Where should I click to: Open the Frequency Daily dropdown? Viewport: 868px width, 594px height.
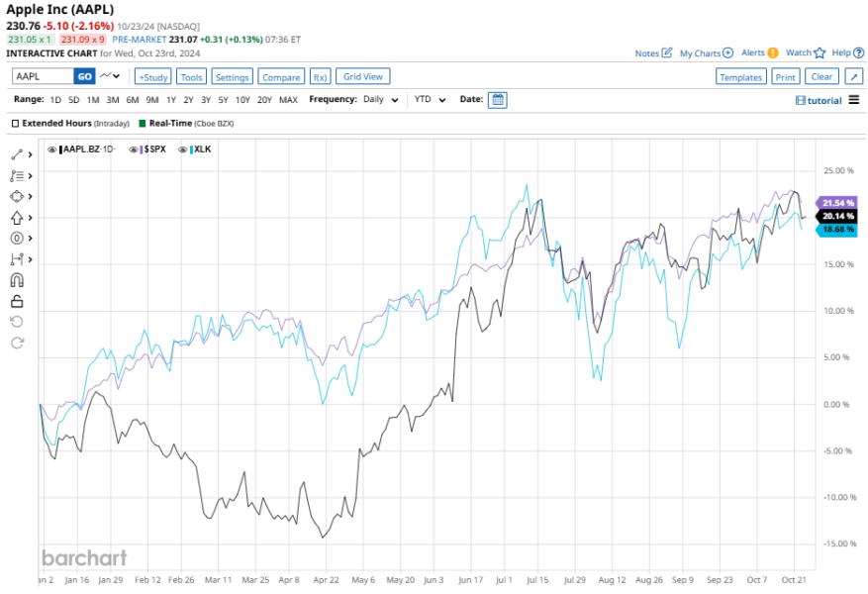pyautogui.click(x=381, y=100)
